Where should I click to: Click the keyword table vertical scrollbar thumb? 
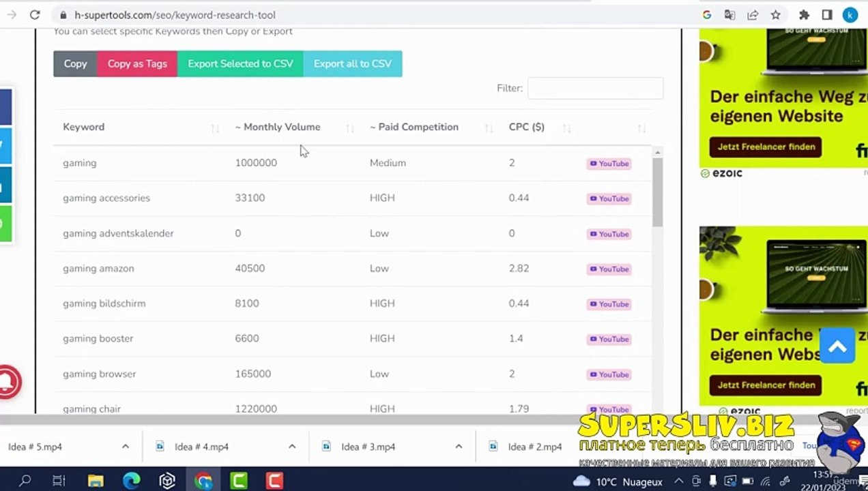(657, 192)
